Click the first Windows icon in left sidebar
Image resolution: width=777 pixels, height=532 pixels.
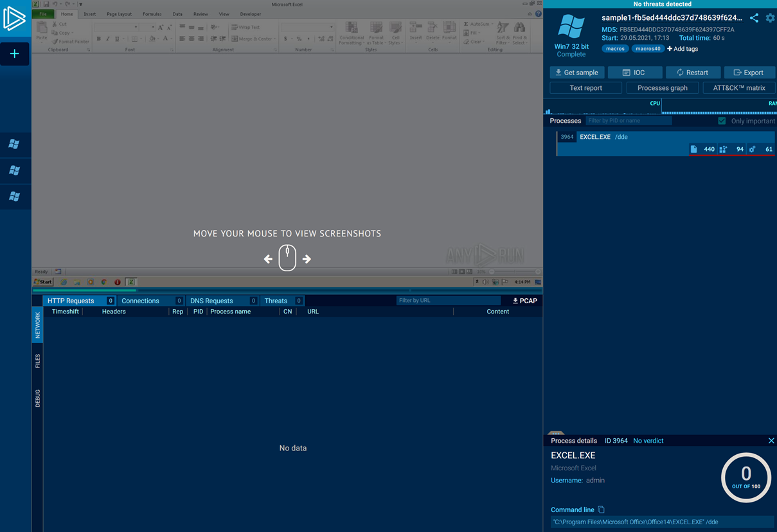pyautogui.click(x=14, y=144)
